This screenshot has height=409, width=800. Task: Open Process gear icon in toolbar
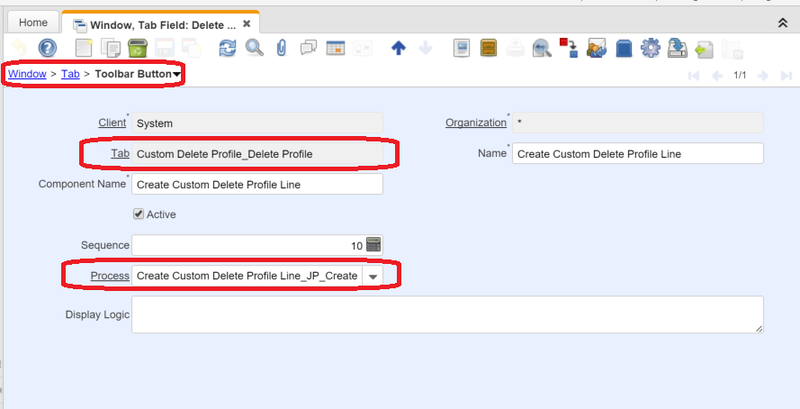point(650,48)
